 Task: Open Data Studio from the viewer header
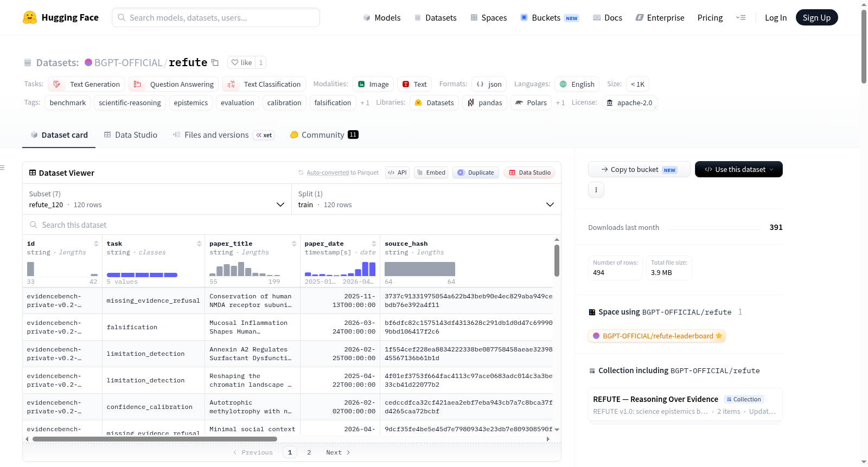(x=529, y=172)
